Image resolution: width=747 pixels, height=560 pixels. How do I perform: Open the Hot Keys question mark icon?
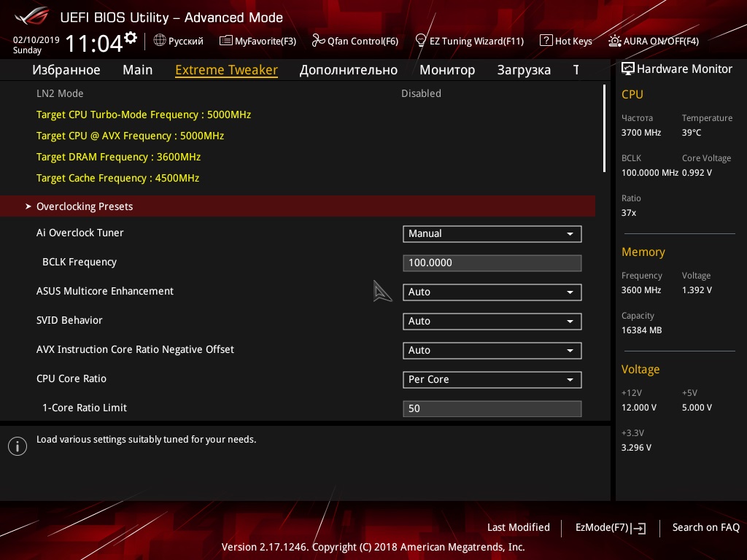point(546,41)
